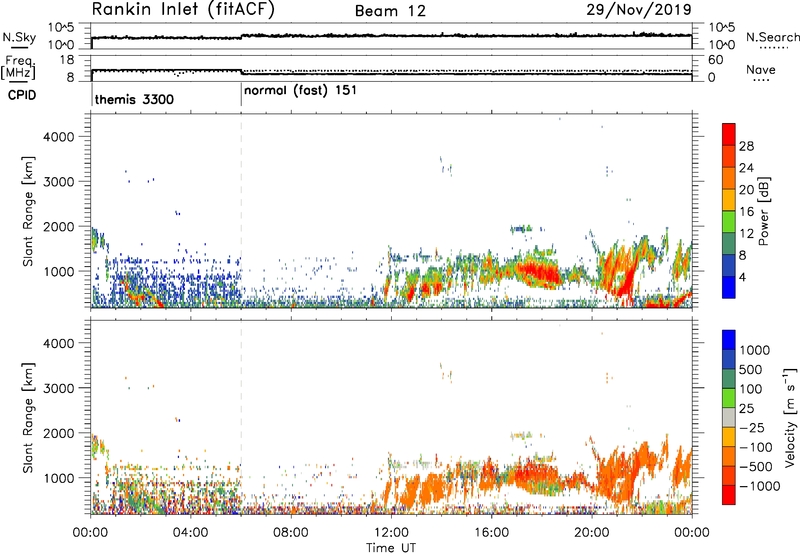Click the '2000' range tick of velocity plot
This screenshot has width=800, height=554.
(58, 433)
